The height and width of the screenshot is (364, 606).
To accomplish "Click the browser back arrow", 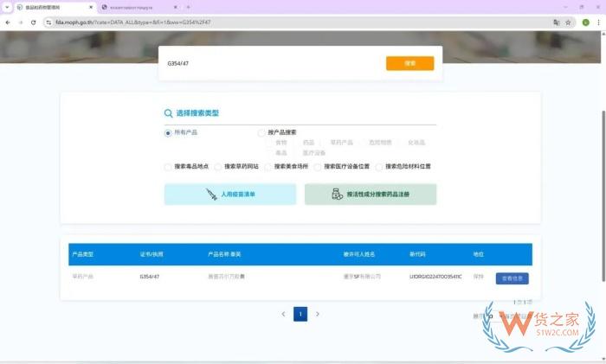I will [8, 22].
